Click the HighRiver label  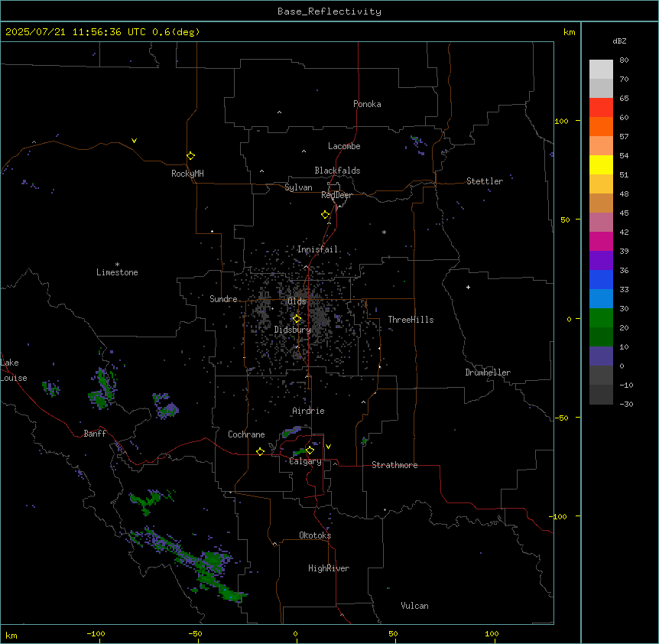click(329, 568)
